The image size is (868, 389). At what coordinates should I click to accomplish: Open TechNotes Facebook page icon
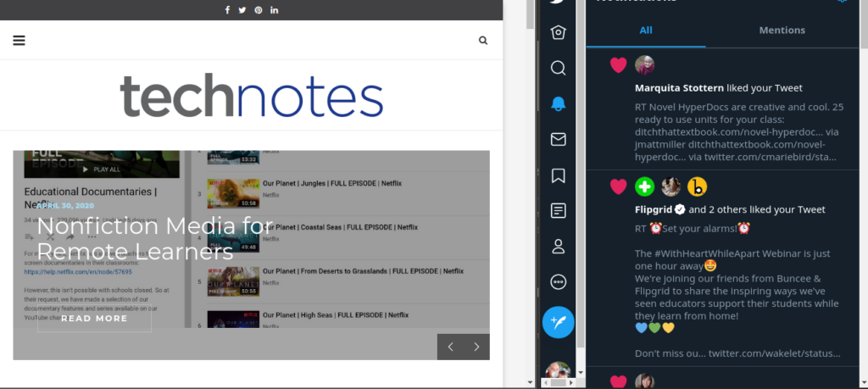tap(227, 10)
